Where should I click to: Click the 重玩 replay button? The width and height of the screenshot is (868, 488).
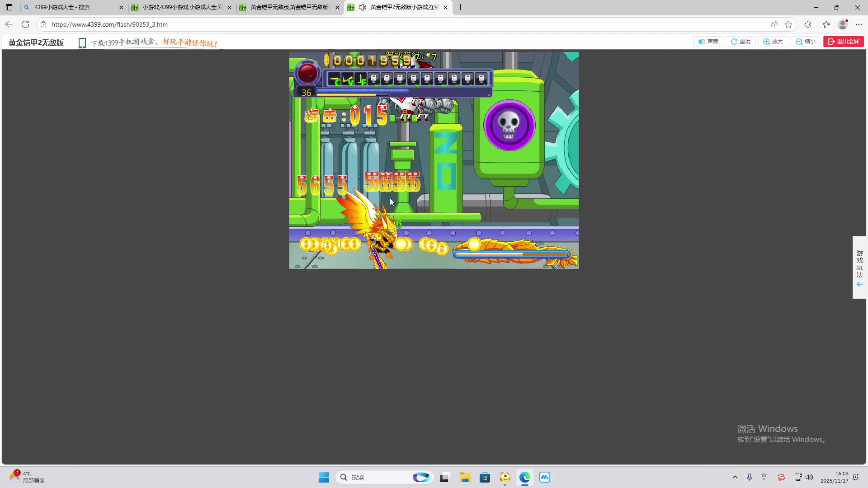[x=741, y=42]
